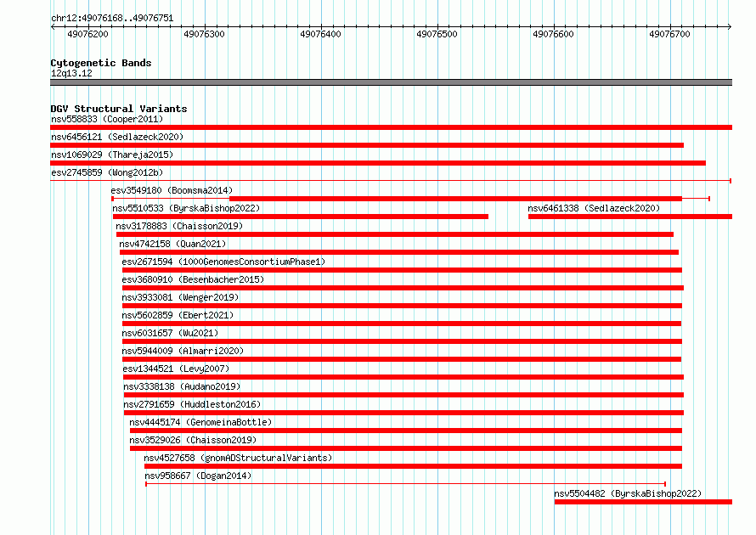
Task: Open the nsv4742158 (Quan2021) label
Action: (172, 244)
